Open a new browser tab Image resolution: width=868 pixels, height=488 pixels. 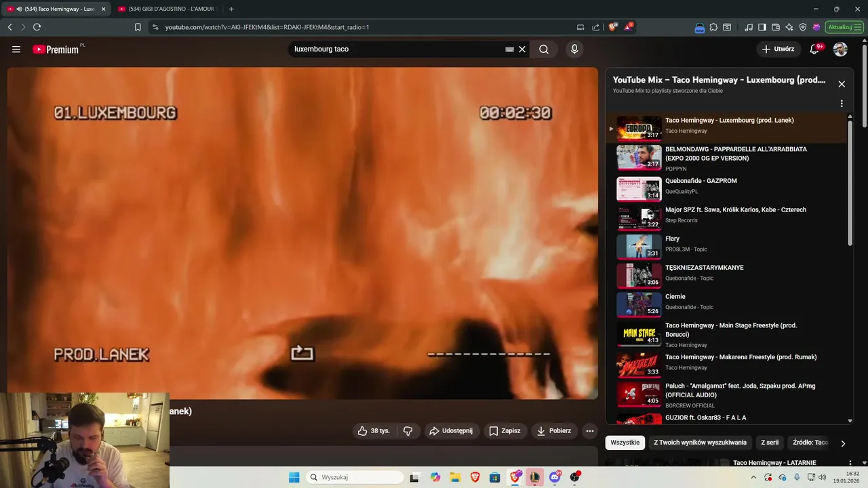(231, 9)
